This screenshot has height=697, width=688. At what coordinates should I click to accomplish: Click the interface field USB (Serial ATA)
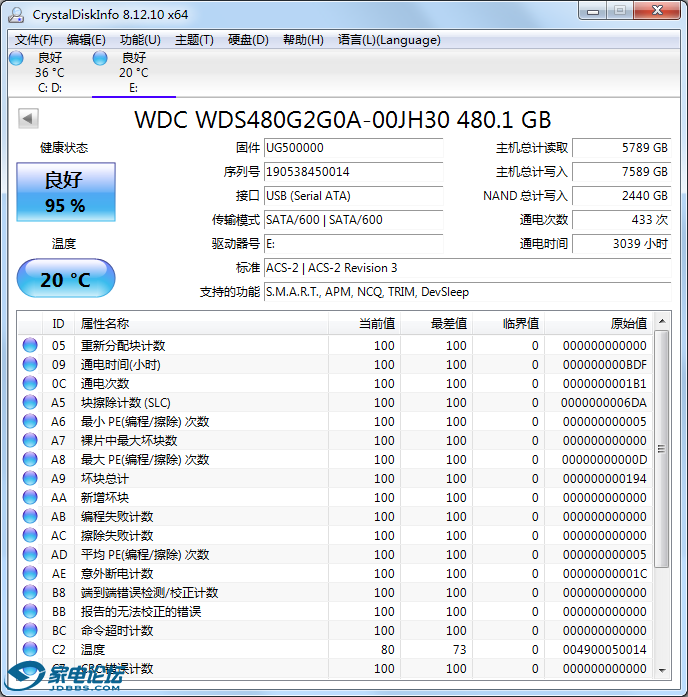[x=353, y=196]
